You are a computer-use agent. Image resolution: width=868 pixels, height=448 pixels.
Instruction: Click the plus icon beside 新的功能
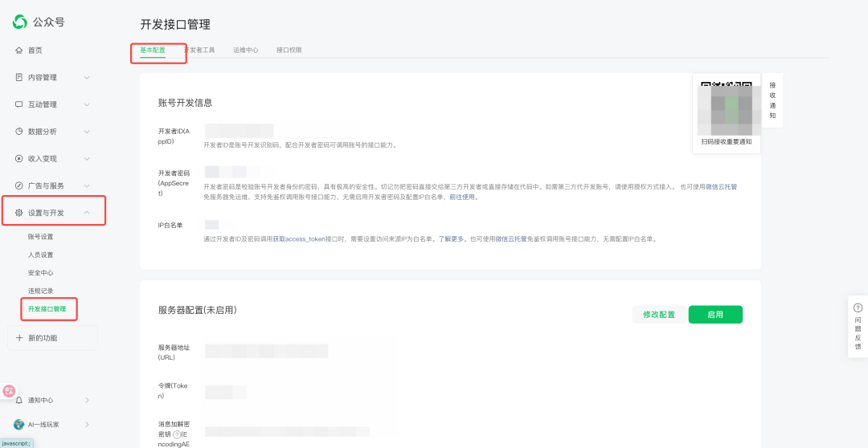tap(19, 338)
